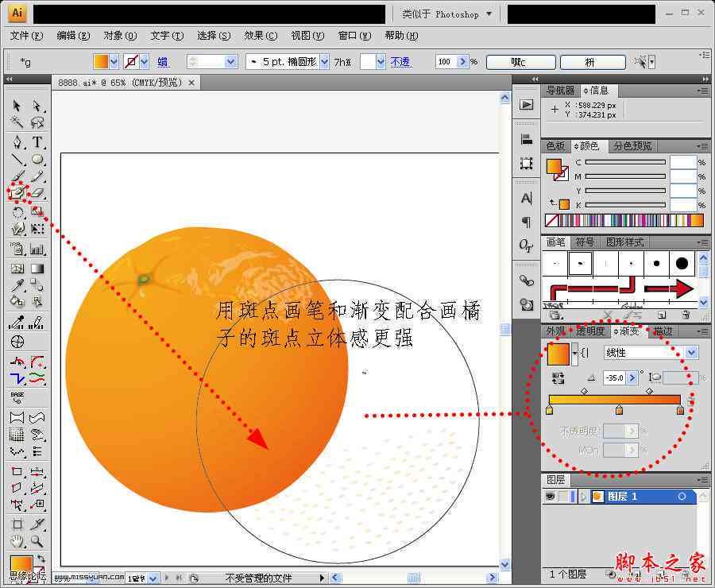This screenshot has width=715, height=588.
Task: Open the 类似于 Photoshop workspace dropdown
Action: point(489,14)
